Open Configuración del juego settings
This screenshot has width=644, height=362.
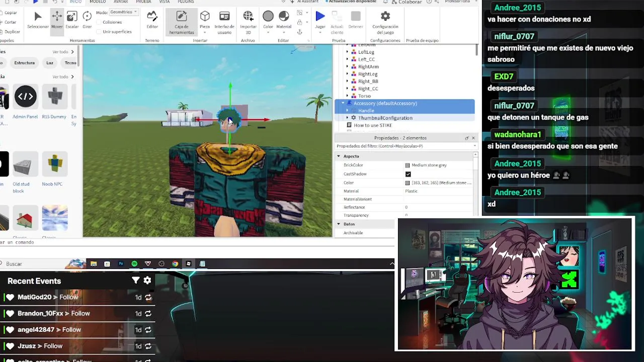(385, 23)
